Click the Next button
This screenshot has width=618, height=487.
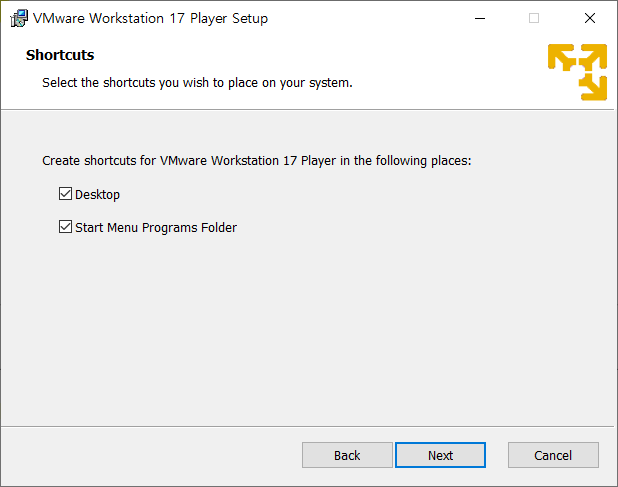tap(440, 455)
